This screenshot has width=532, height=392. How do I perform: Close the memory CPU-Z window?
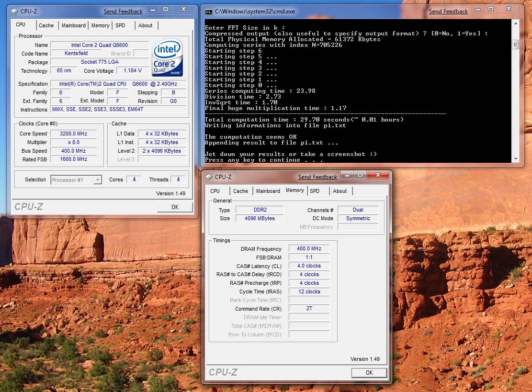(378, 175)
